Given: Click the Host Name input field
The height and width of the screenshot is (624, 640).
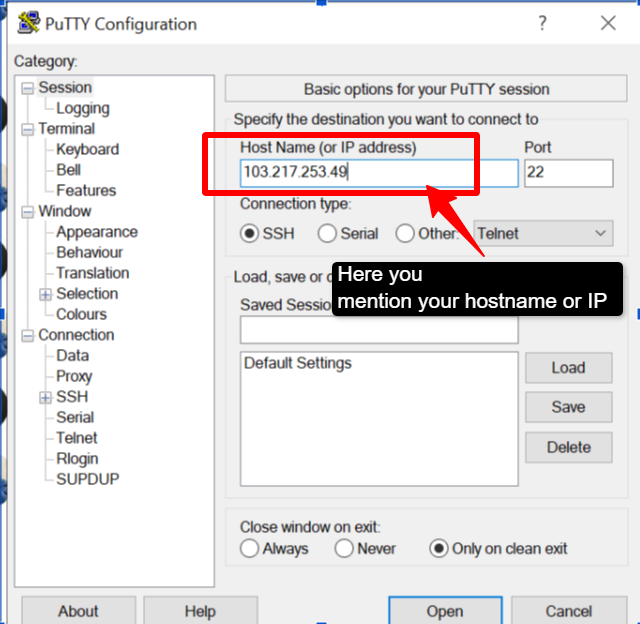Looking at the screenshot, I should [x=379, y=173].
